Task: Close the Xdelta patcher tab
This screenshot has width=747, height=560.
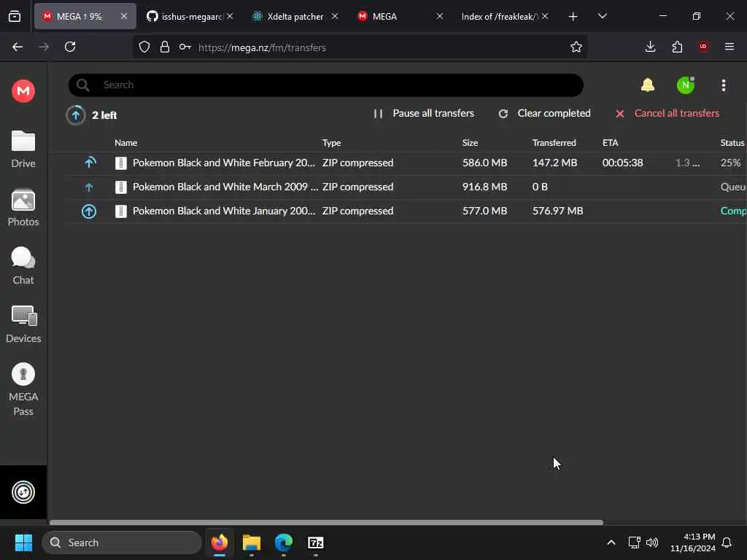Action: [334, 16]
